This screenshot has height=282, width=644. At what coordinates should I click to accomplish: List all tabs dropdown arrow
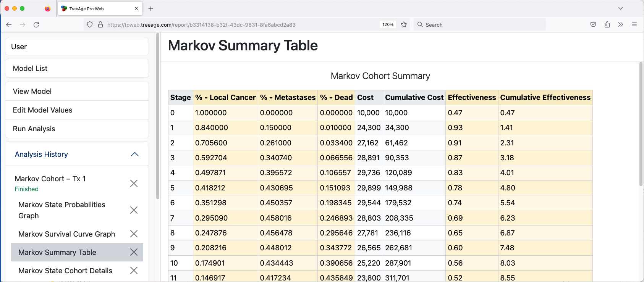click(x=621, y=8)
